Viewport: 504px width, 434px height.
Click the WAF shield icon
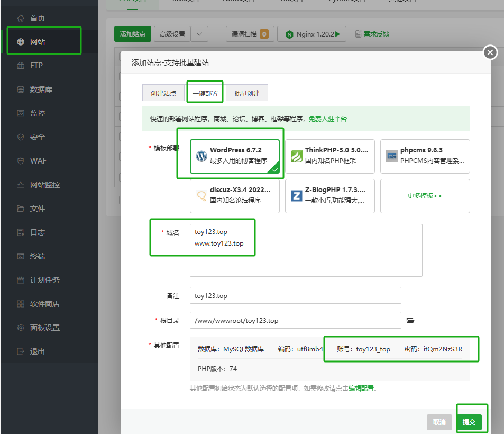point(21,161)
